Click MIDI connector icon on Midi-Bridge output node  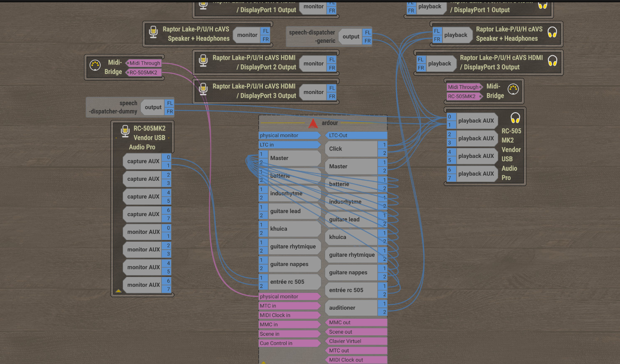[x=95, y=65]
